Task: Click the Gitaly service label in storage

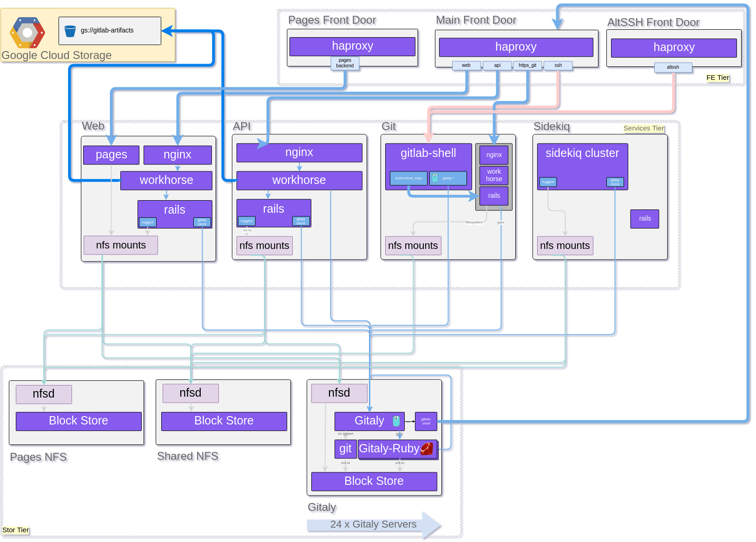Action: coord(369,421)
